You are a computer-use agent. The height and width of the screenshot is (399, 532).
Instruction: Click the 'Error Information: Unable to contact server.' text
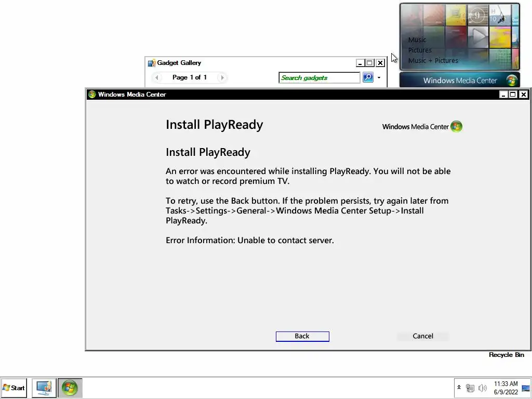[250, 241]
